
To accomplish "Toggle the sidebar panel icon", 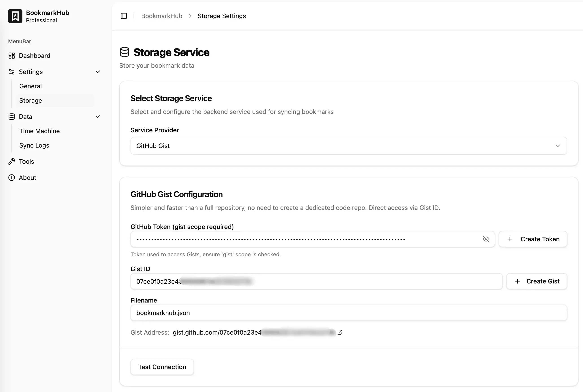I will pyautogui.click(x=124, y=16).
